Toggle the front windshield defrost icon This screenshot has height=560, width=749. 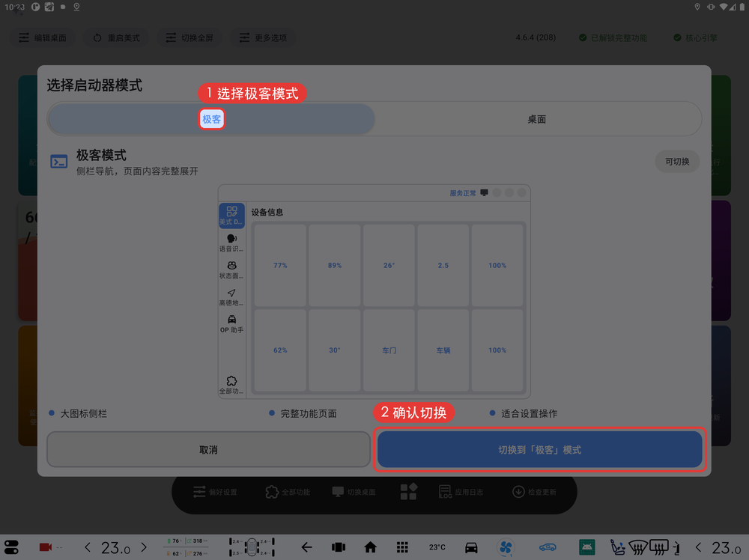coord(638,547)
